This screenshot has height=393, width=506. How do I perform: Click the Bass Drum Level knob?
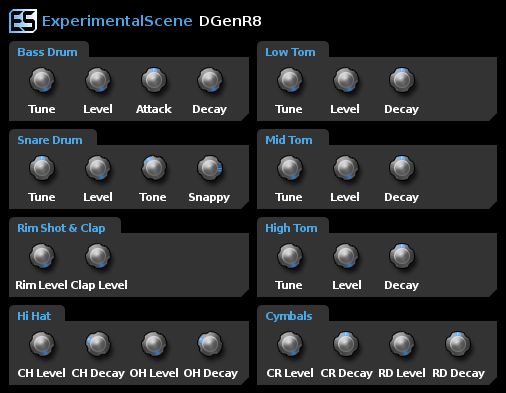coord(98,80)
